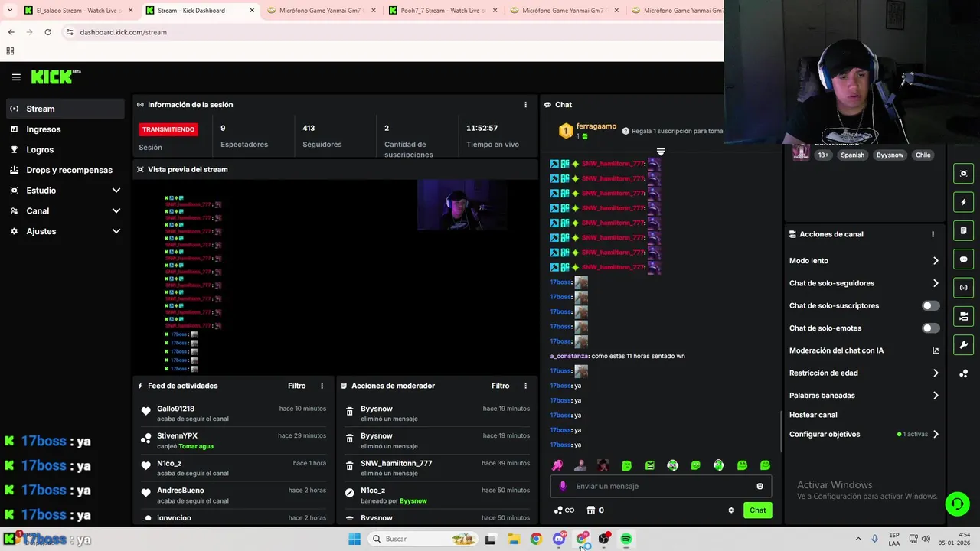Open external link icon for Moderación del chat con IA

(x=936, y=350)
